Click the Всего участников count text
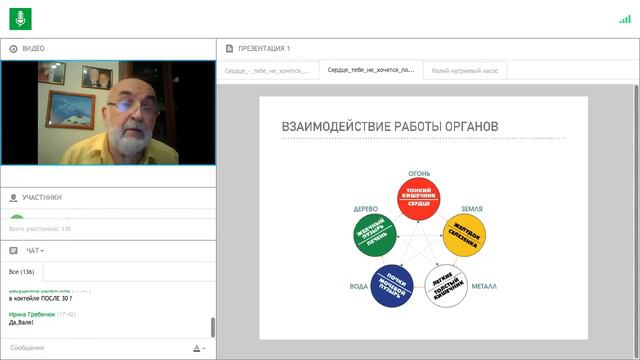640x360 pixels. [40, 229]
